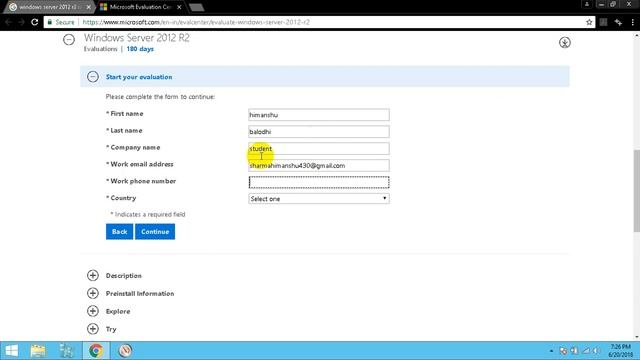Click the speaker volume tray icon

(x=596, y=351)
